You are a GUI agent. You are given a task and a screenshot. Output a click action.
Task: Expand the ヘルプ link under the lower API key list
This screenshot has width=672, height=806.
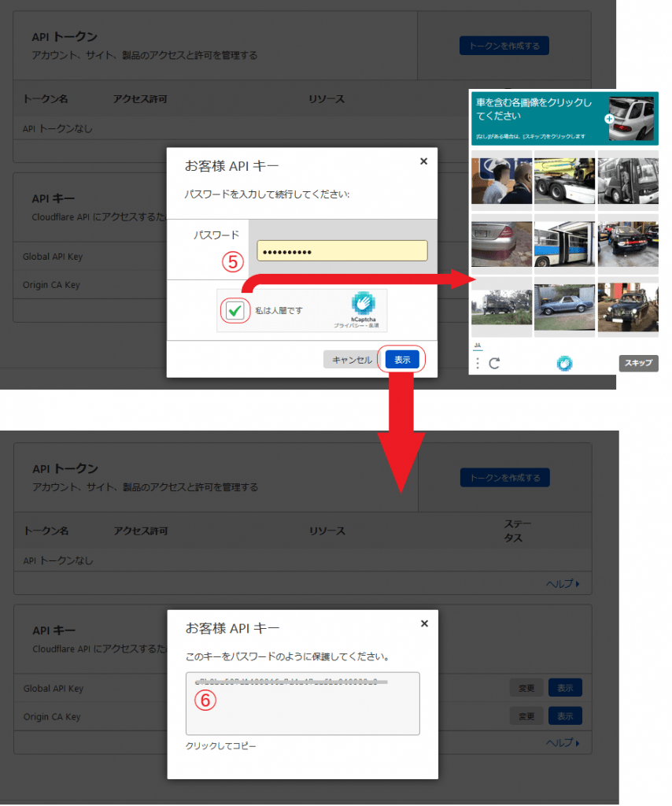[x=563, y=742]
